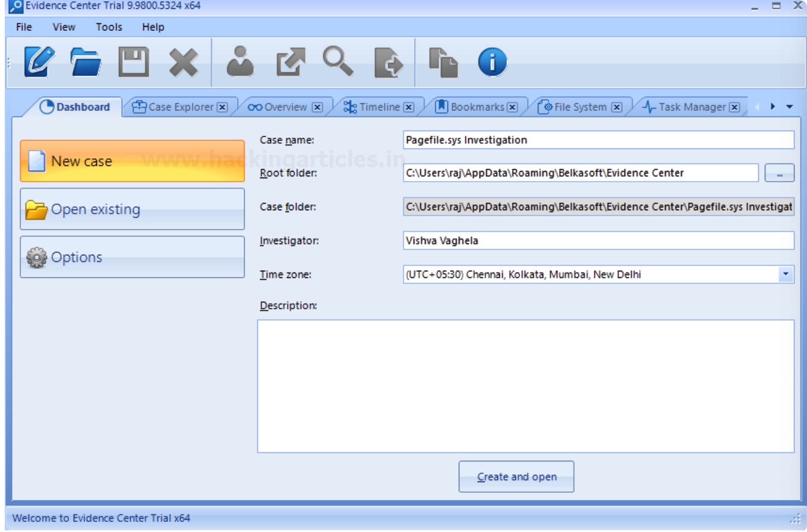Click the window resize grip in status bar
The height and width of the screenshot is (532, 807).
(x=796, y=518)
